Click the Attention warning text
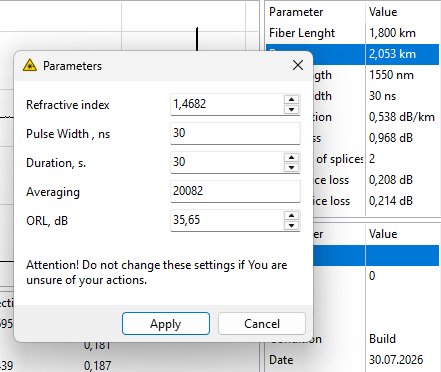441x372 pixels. 157,272
